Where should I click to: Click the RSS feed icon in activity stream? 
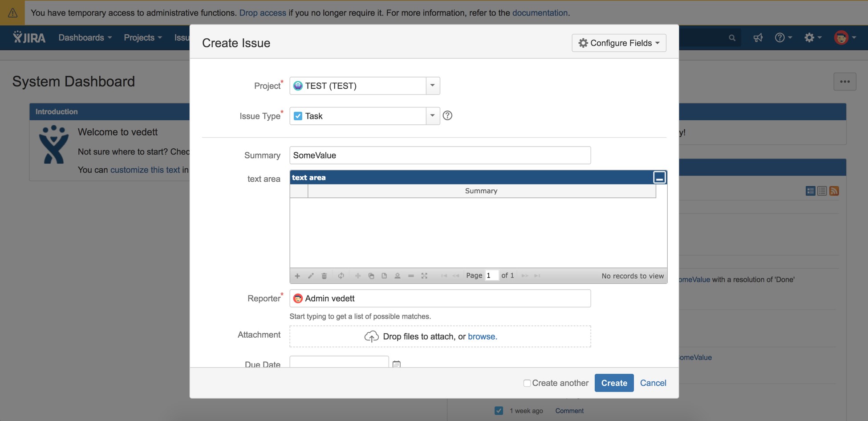tap(834, 191)
